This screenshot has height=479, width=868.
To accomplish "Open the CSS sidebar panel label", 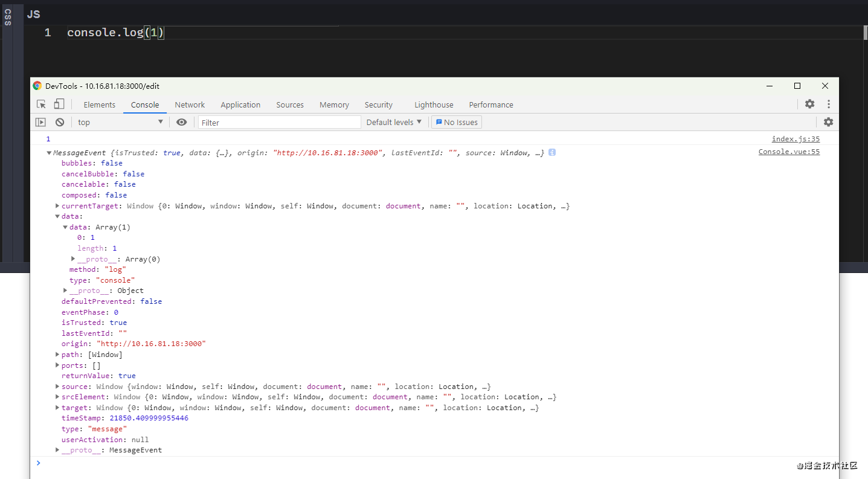I will [7, 18].
